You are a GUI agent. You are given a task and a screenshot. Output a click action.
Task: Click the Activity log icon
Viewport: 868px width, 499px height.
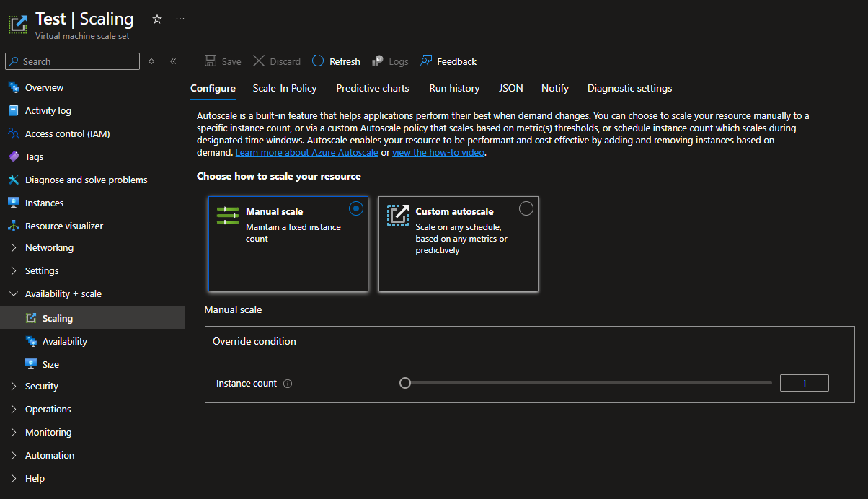coord(13,110)
